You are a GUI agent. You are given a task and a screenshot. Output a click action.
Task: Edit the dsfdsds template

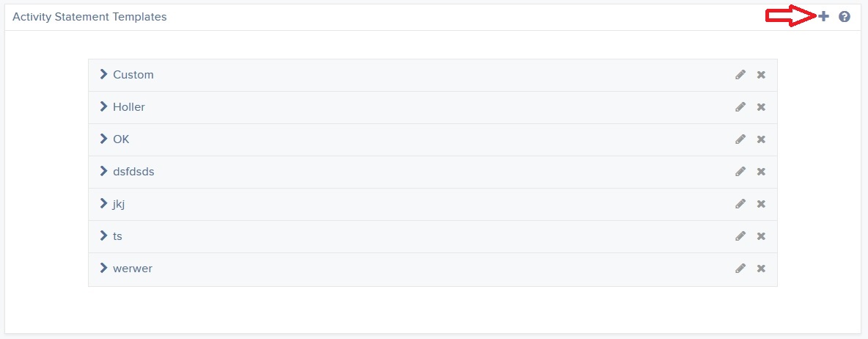[740, 171]
